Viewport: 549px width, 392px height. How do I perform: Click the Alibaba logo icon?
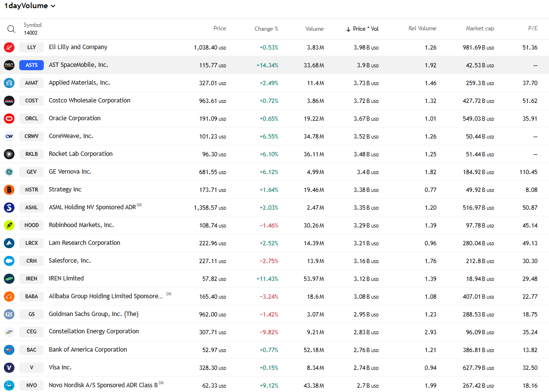(9, 296)
